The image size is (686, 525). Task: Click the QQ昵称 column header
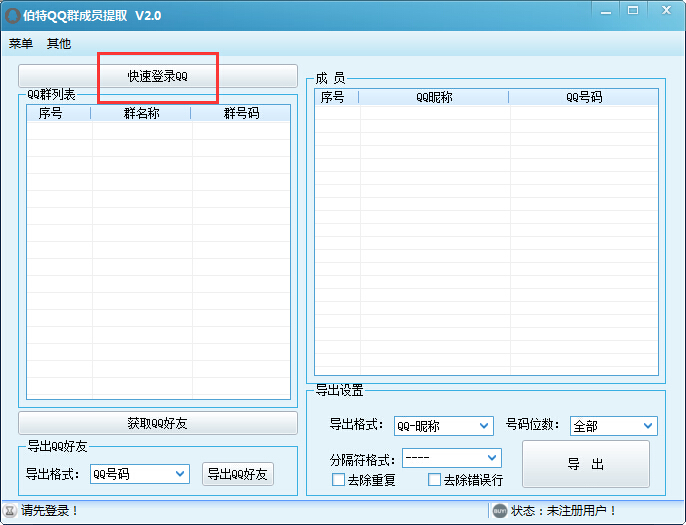[x=434, y=97]
